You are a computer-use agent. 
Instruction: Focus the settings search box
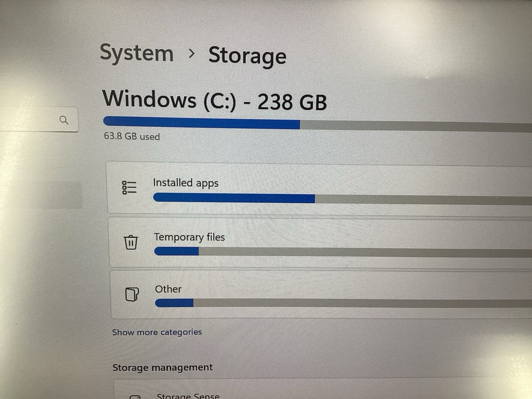tap(39, 120)
